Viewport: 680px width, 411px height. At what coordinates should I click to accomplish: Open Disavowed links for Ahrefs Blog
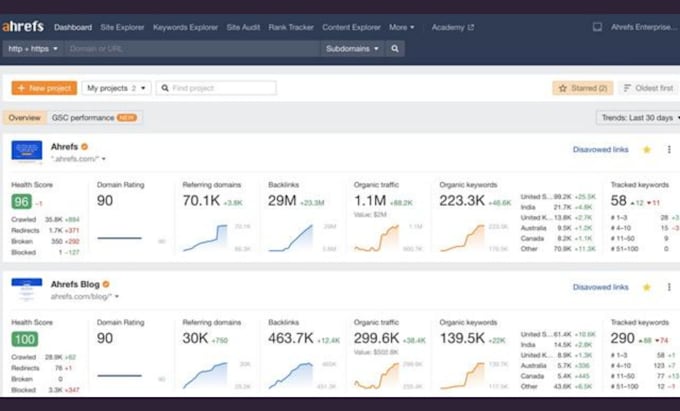pyautogui.click(x=600, y=287)
